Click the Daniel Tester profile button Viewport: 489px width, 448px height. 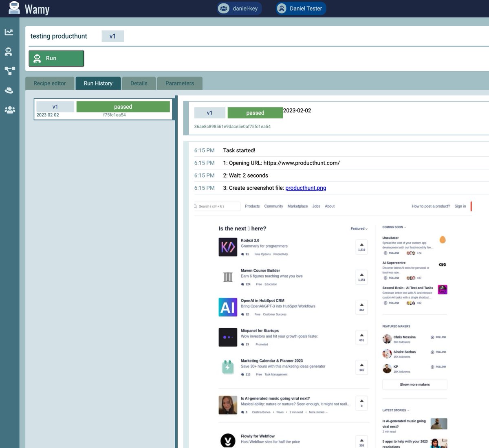pyautogui.click(x=301, y=9)
